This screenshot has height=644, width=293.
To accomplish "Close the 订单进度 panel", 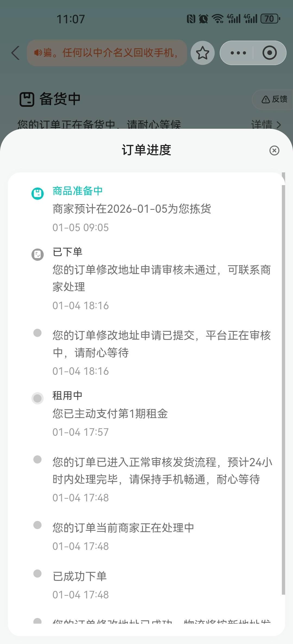I will click(274, 150).
